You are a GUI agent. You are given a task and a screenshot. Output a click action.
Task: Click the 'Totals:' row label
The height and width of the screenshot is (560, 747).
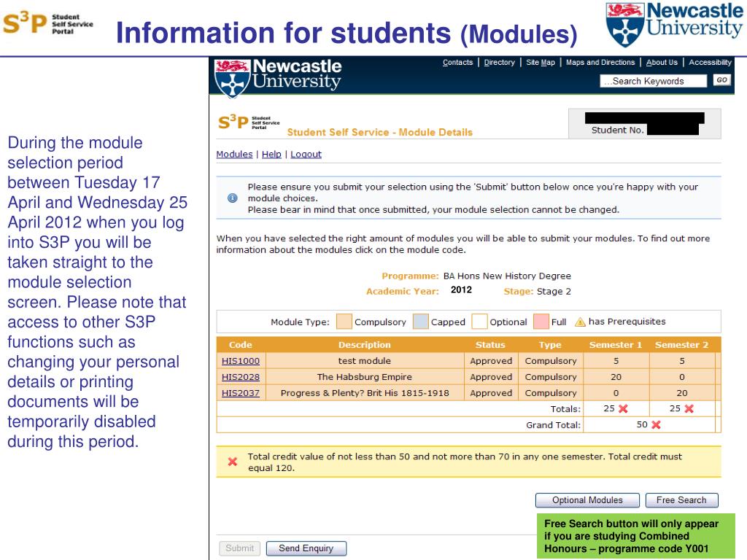coord(565,409)
